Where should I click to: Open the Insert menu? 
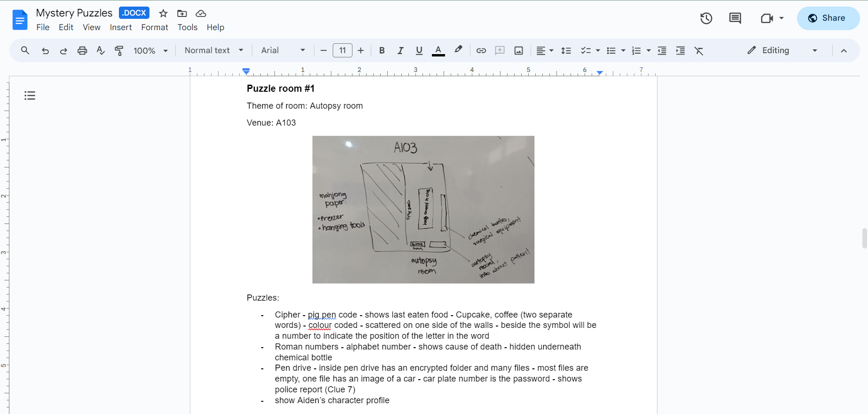click(121, 27)
